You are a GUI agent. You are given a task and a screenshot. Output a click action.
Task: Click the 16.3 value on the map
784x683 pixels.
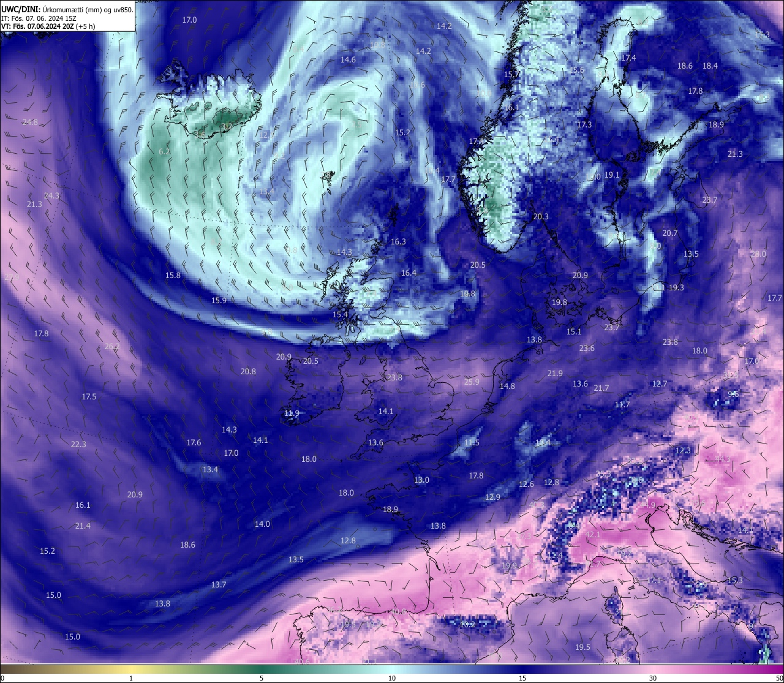pos(398,242)
